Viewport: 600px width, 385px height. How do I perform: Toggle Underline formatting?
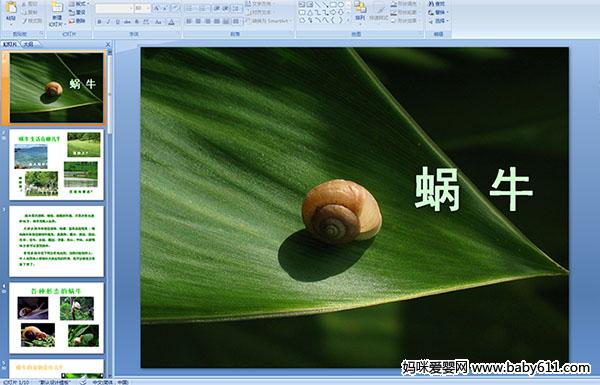coord(117,22)
